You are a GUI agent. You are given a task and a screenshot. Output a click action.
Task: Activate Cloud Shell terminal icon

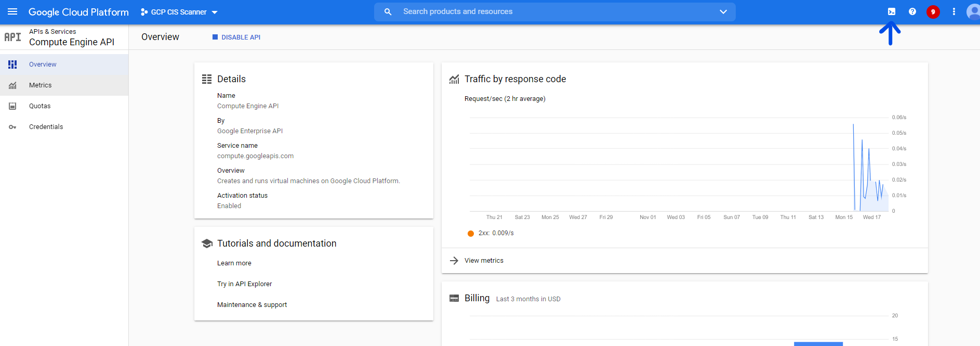click(x=892, y=11)
